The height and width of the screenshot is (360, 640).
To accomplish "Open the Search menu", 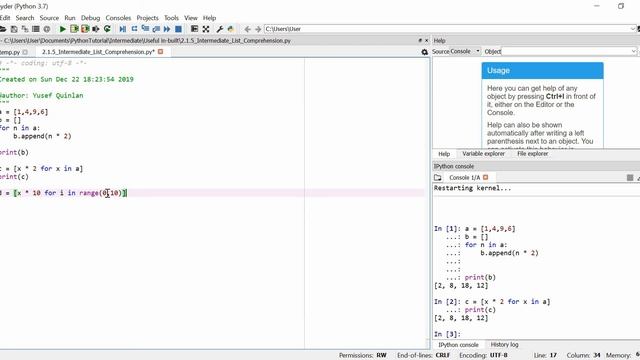I will tap(25, 18).
